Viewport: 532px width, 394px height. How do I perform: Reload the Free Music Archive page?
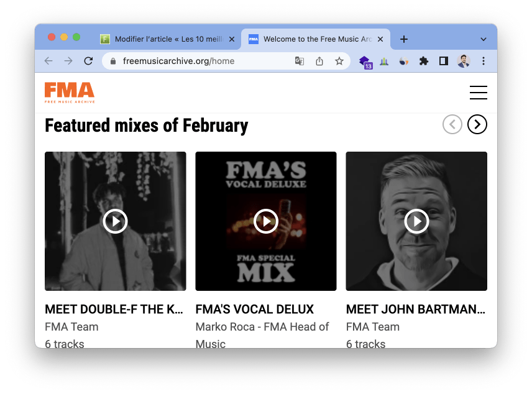(x=88, y=61)
